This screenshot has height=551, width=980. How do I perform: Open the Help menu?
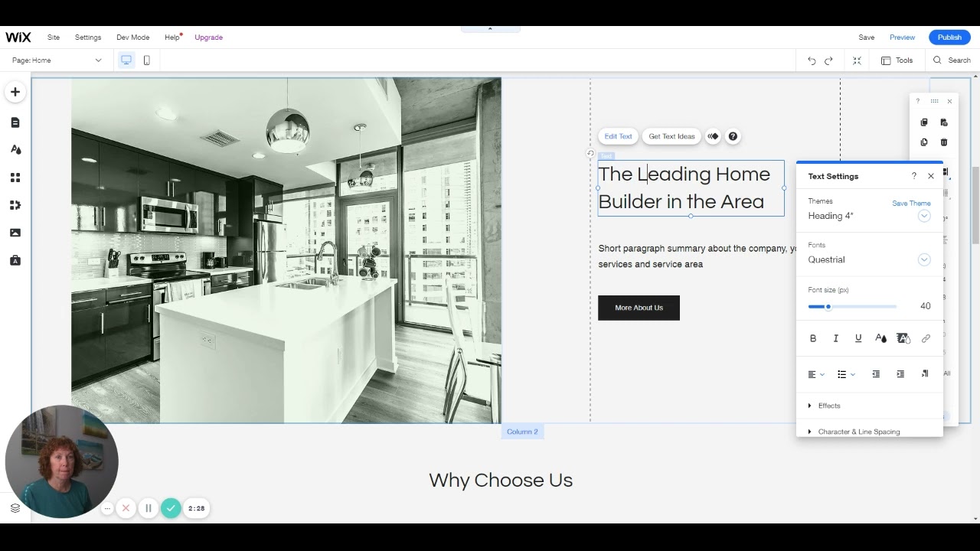(172, 37)
